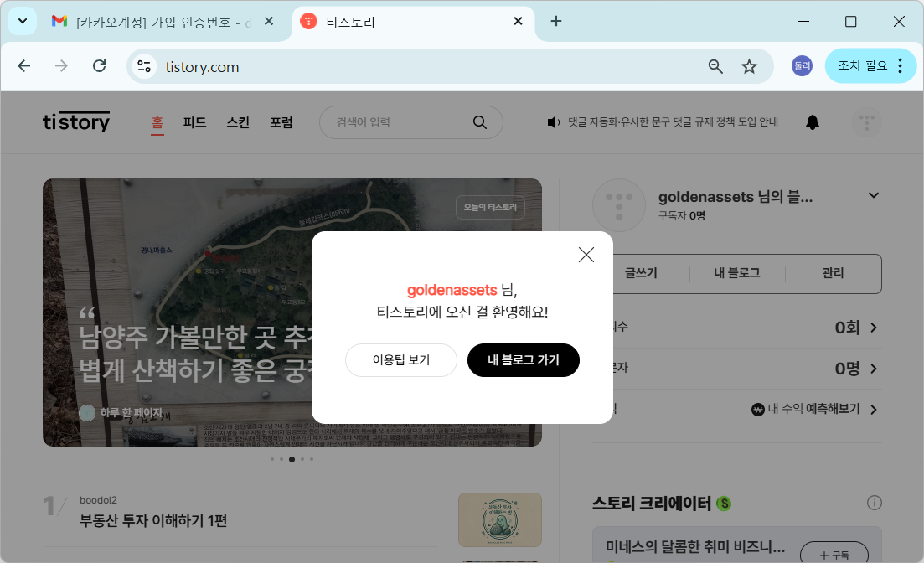Select the 홈 navigation tab
The image size is (924, 563).
coord(157,122)
